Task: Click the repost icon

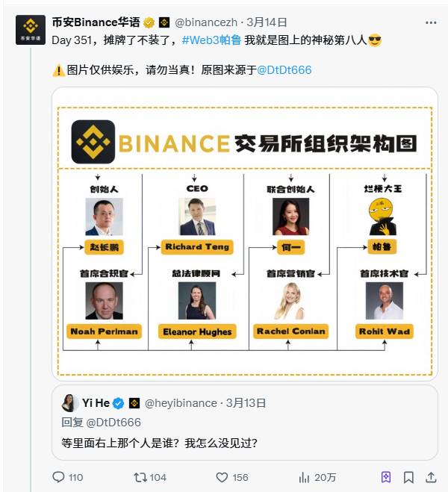Action: click(139, 477)
